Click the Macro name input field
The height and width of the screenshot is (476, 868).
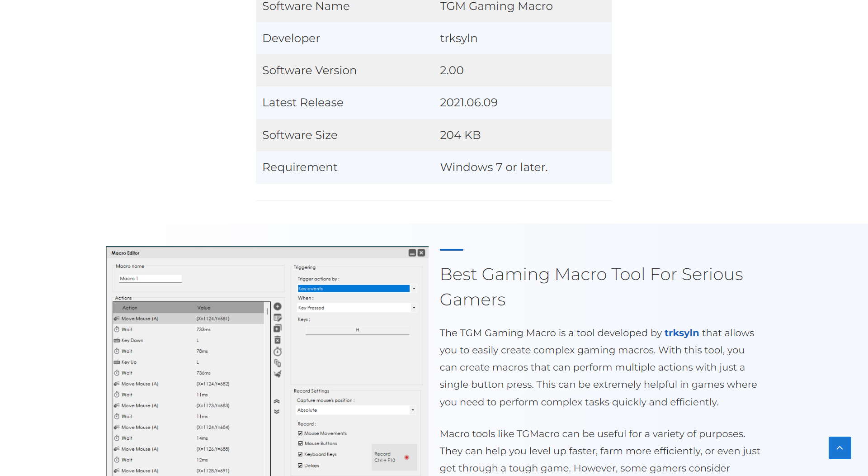coord(151,279)
